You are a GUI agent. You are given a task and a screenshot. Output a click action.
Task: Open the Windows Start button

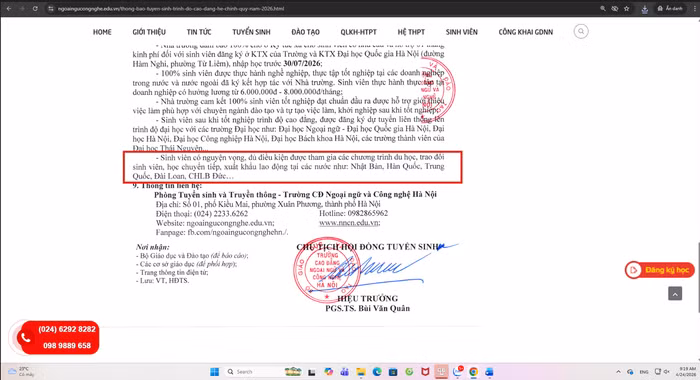point(215,372)
